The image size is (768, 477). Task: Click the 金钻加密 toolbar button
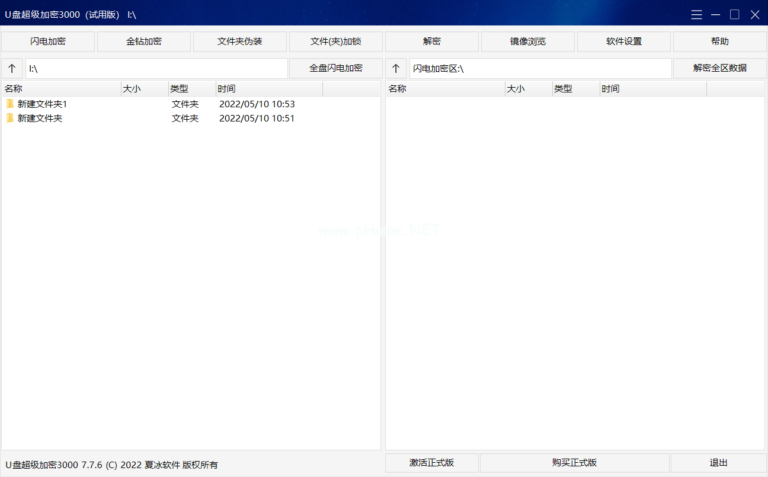pos(144,42)
